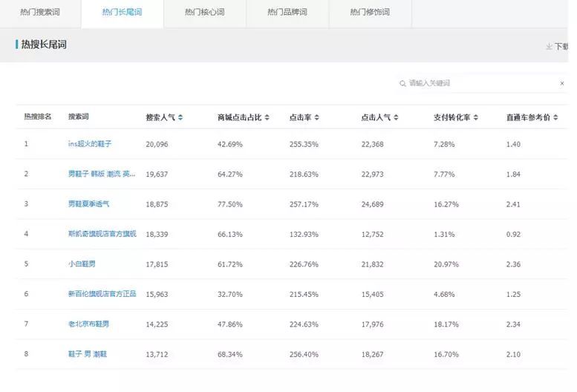
Task: Sort by 支付转化率 column arrows
Action: pos(476,117)
